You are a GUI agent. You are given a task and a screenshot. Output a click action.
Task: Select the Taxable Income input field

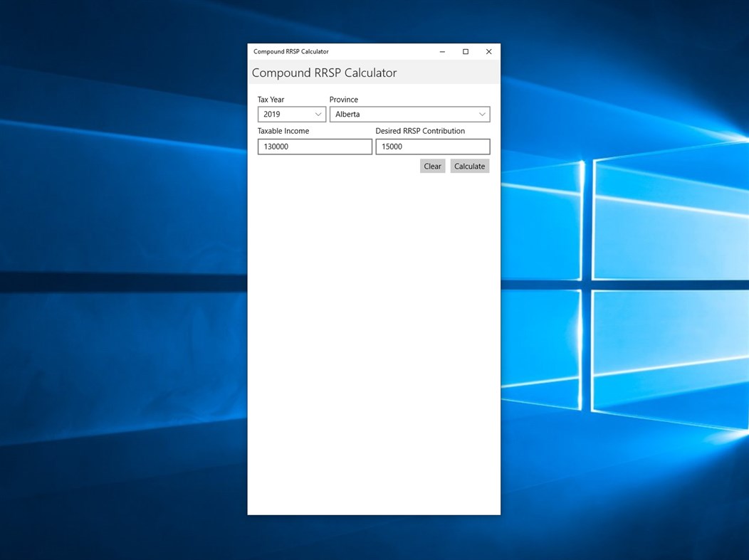coord(315,147)
